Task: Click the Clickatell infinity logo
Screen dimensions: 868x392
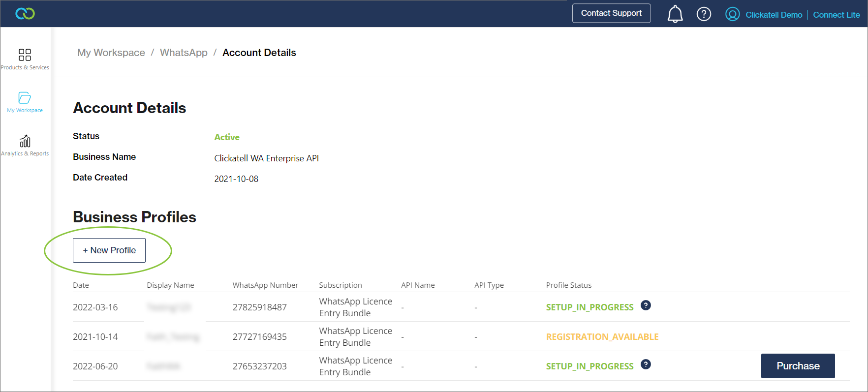Action: [25, 14]
